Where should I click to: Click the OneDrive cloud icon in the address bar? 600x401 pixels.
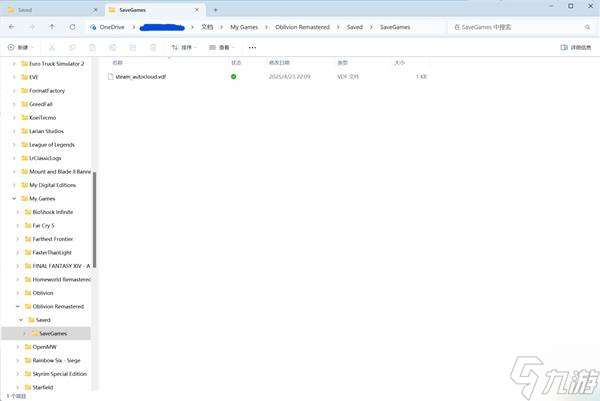click(x=93, y=27)
